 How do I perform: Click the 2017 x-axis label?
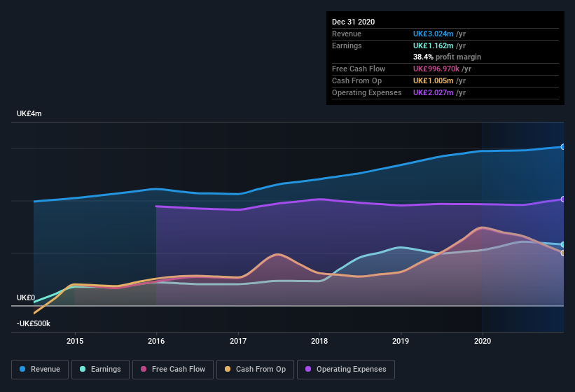coord(238,341)
